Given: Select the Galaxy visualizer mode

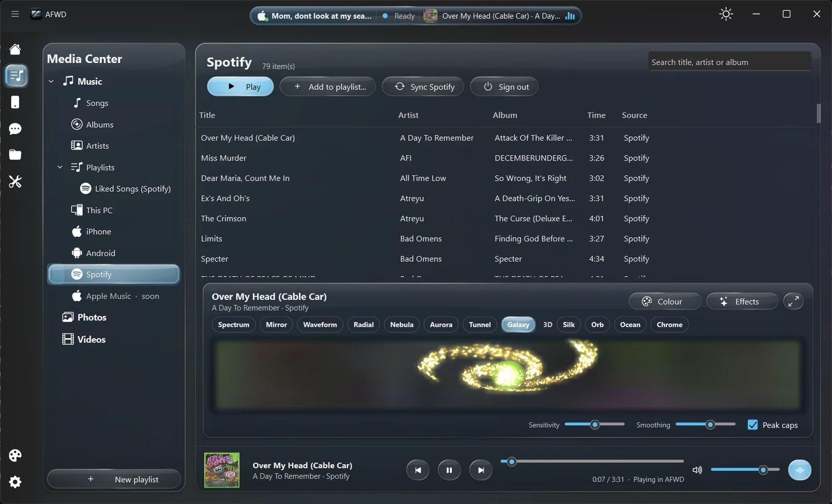Looking at the screenshot, I should click(x=518, y=325).
